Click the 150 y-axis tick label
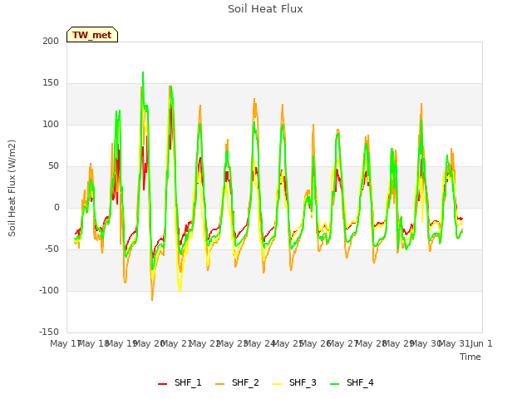The image size is (532, 399). tap(51, 83)
